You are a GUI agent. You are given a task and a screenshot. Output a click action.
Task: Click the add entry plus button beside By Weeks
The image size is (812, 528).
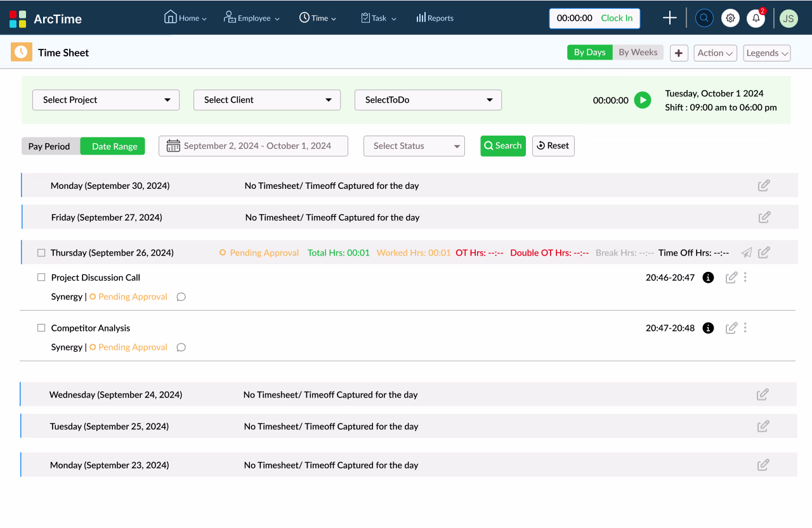pyautogui.click(x=679, y=53)
